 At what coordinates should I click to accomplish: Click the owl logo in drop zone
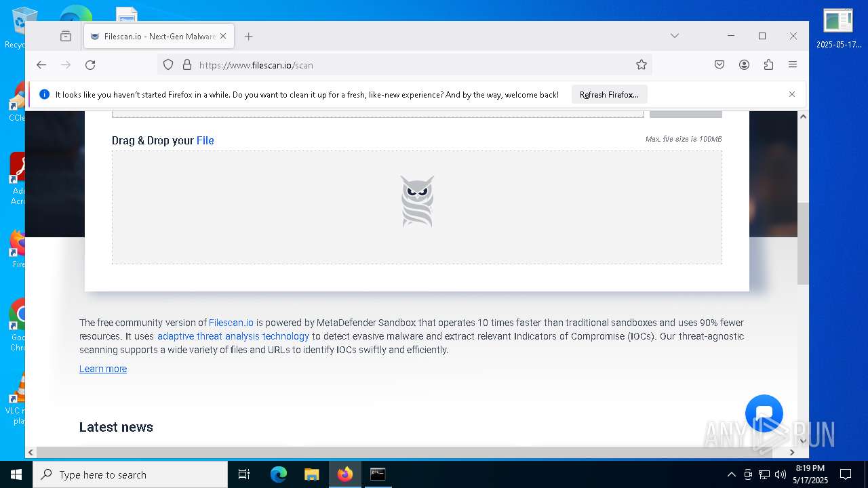pyautogui.click(x=417, y=201)
